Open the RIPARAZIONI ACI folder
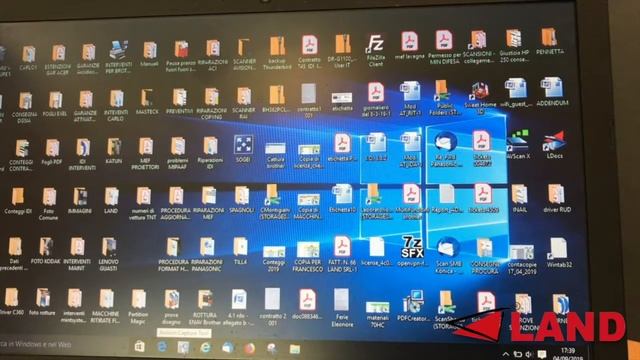 pos(213,49)
